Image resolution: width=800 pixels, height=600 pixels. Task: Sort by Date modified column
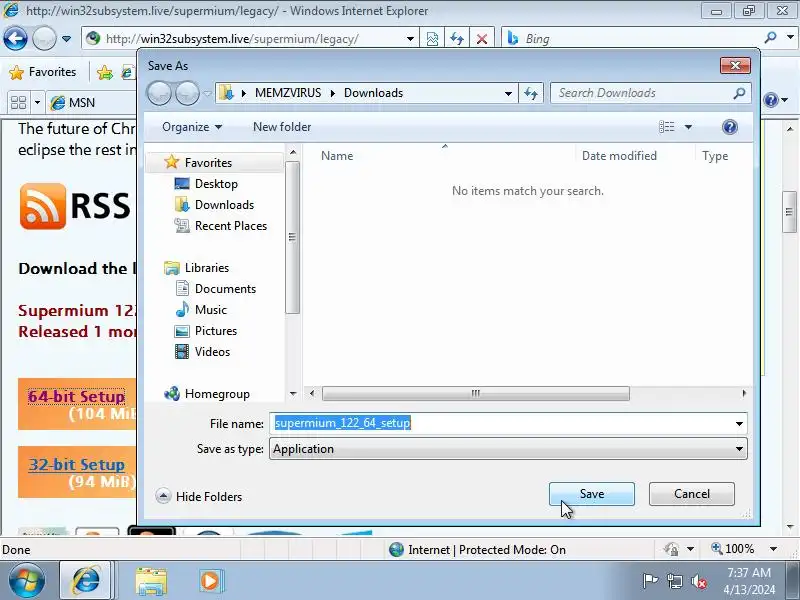[619, 156]
